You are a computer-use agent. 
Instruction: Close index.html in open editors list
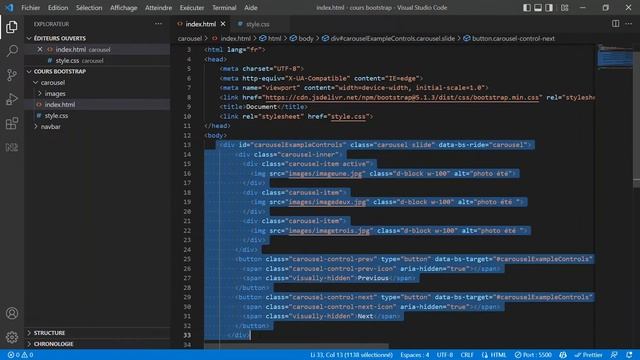coord(40,49)
